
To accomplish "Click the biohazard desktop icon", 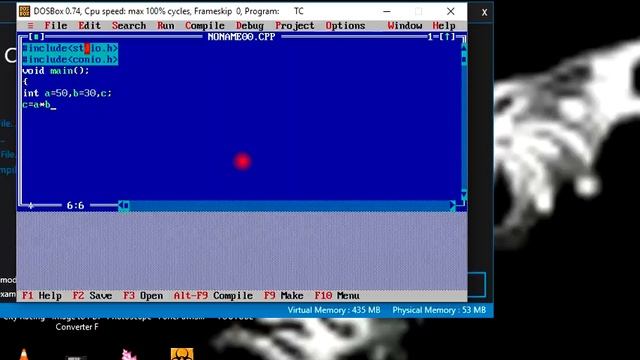I will click(x=182, y=354).
